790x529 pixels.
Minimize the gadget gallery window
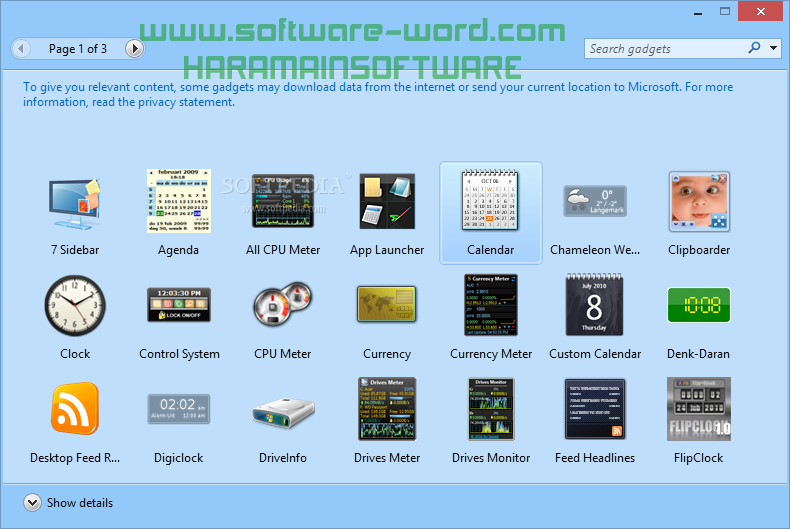tap(698, 12)
